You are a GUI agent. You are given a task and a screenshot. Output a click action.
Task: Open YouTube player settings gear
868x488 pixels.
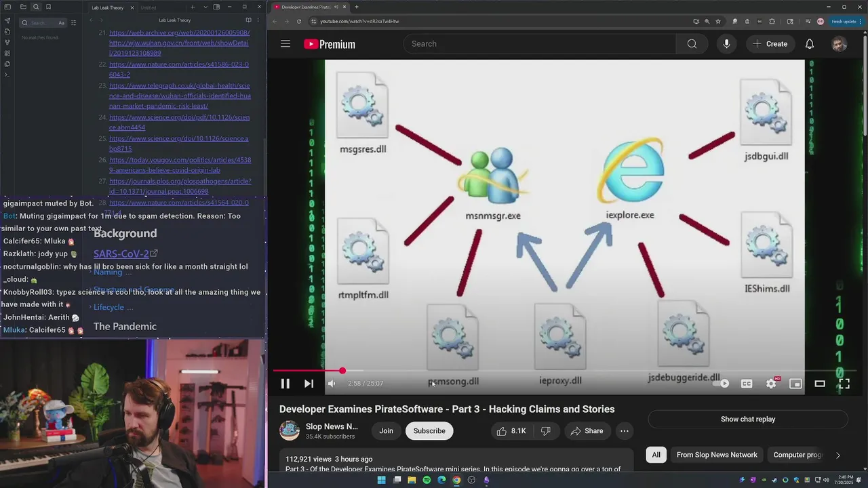tap(771, 384)
